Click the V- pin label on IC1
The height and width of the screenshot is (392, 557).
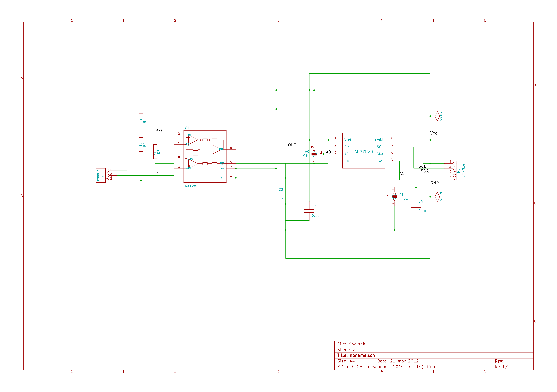coord(222,178)
